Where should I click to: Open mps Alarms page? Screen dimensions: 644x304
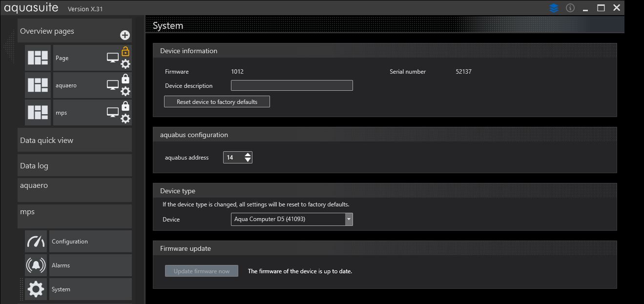[90, 265]
